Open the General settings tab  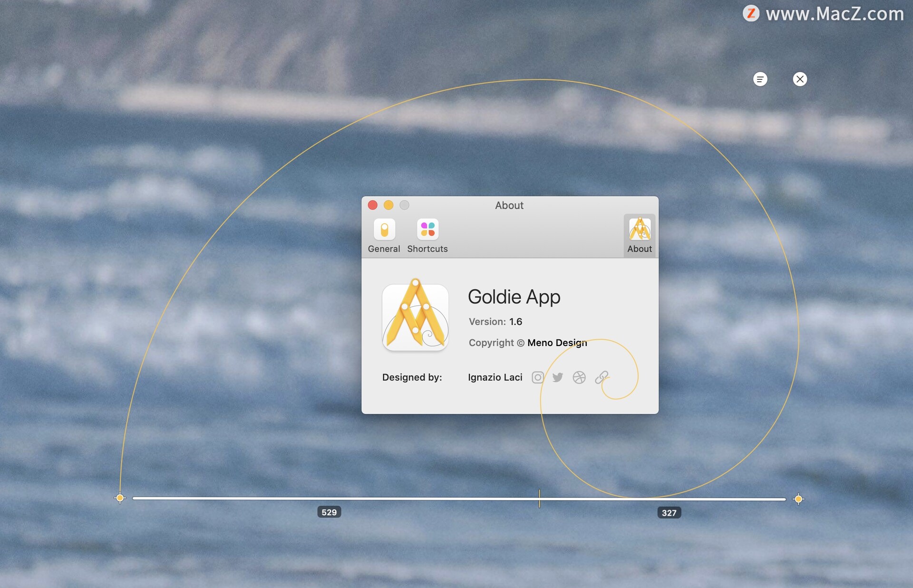coord(384,235)
